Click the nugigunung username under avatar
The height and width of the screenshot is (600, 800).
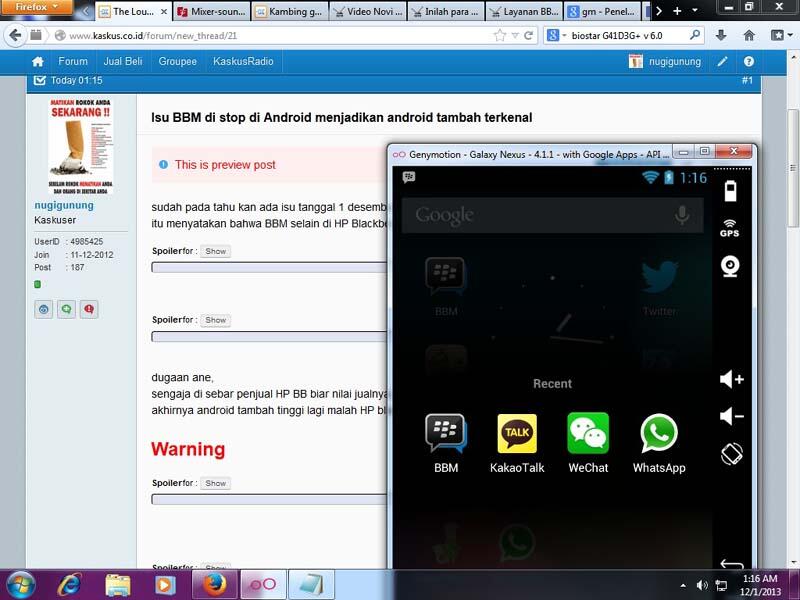point(64,205)
